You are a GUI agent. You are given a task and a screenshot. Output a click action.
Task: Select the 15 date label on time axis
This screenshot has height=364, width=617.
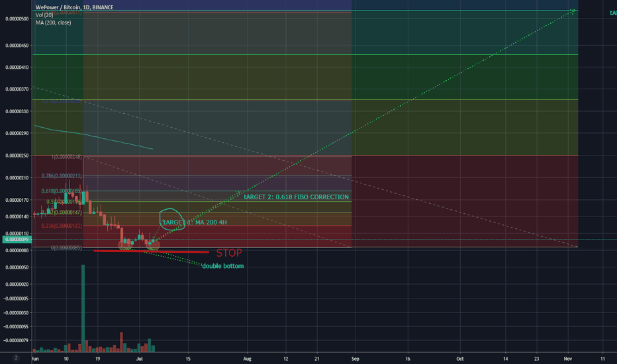tap(188, 359)
